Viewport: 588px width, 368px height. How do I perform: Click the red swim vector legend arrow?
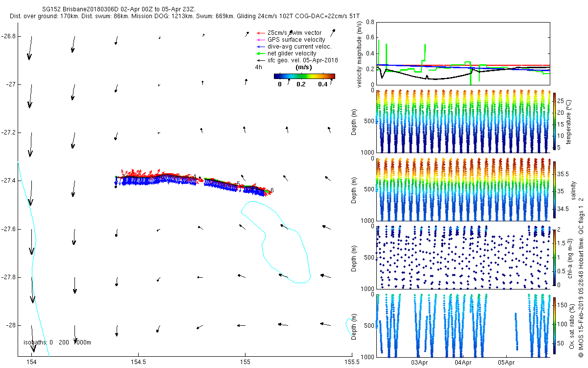[261, 33]
